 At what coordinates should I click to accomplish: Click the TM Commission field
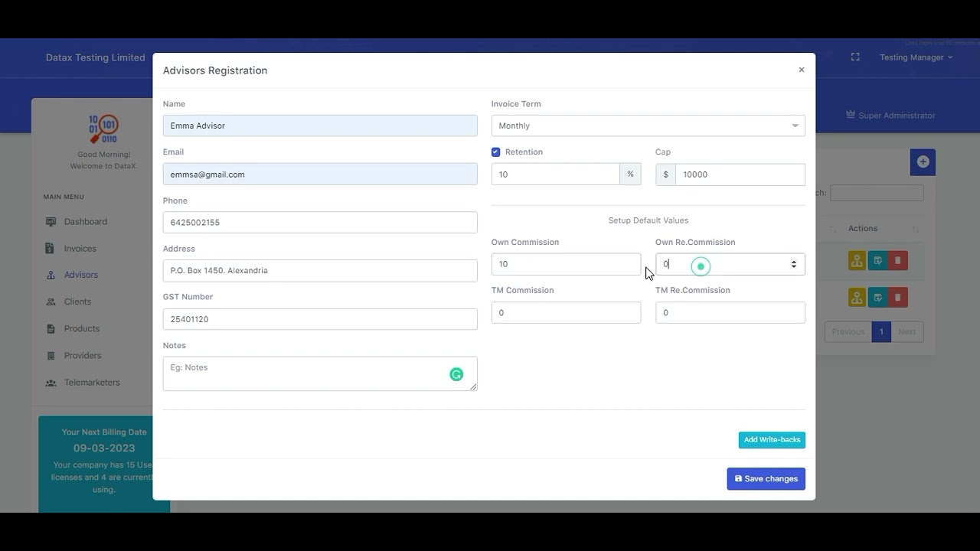point(567,312)
